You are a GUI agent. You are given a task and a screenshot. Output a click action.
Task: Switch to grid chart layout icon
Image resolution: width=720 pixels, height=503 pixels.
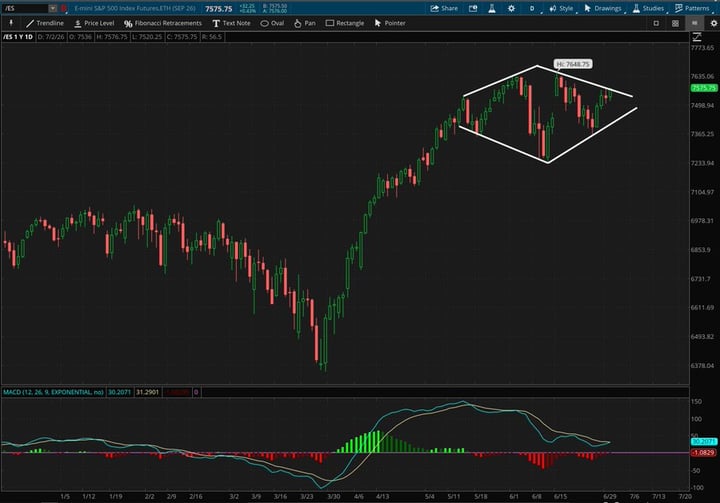coord(675,23)
